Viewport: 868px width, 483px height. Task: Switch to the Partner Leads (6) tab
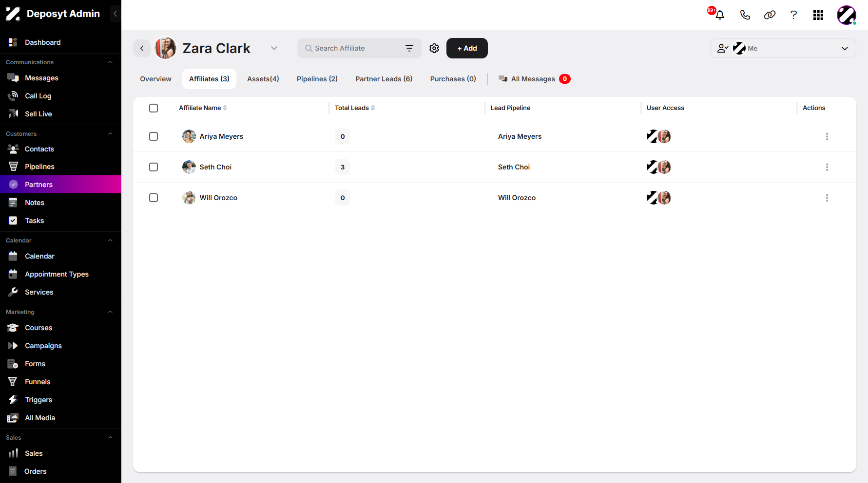click(384, 79)
